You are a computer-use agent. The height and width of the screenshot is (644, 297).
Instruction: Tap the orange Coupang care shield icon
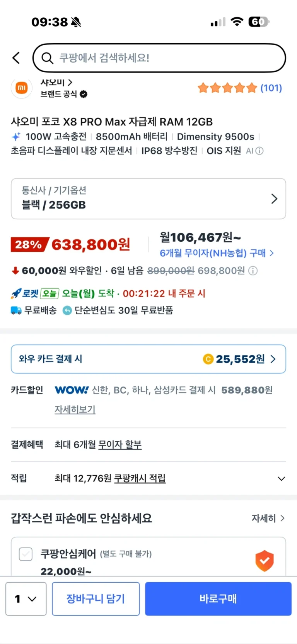click(x=265, y=561)
